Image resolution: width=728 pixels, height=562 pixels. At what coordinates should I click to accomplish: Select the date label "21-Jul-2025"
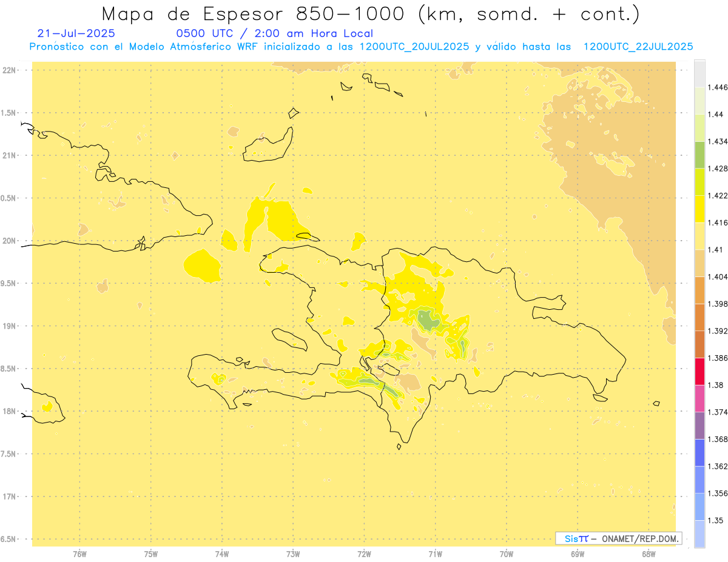point(76,34)
